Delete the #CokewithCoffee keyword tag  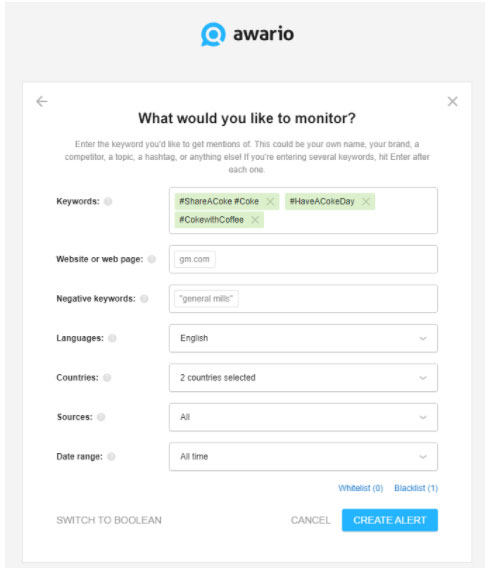pyautogui.click(x=255, y=220)
